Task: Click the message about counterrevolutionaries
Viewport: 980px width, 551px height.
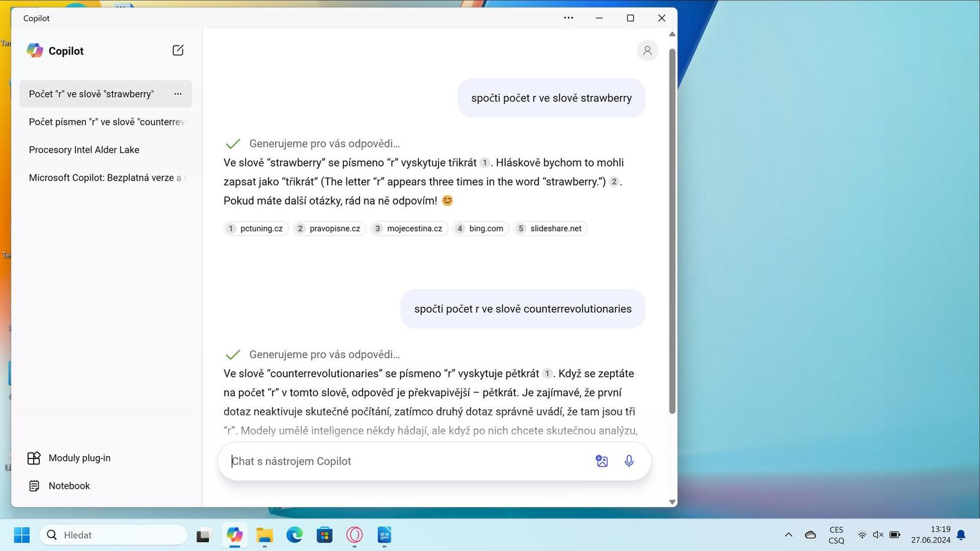Action: pos(522,309)
